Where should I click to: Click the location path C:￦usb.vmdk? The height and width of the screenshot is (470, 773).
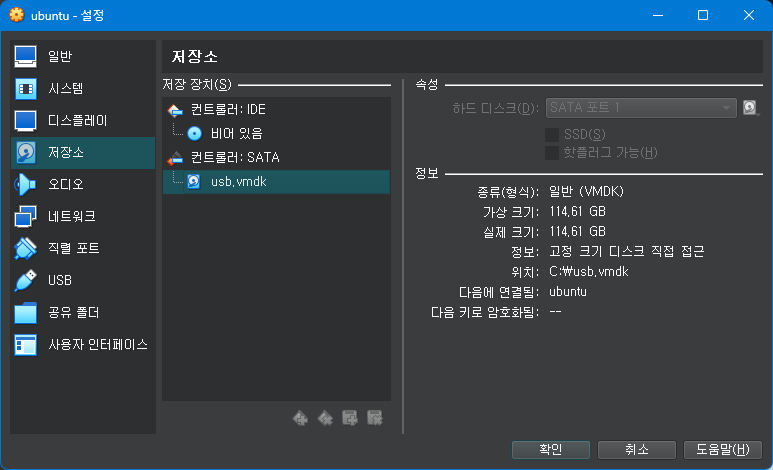589,272
